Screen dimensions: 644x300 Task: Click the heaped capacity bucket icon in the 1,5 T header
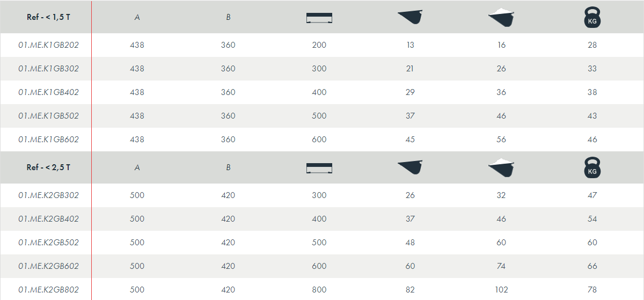point(501,17)
